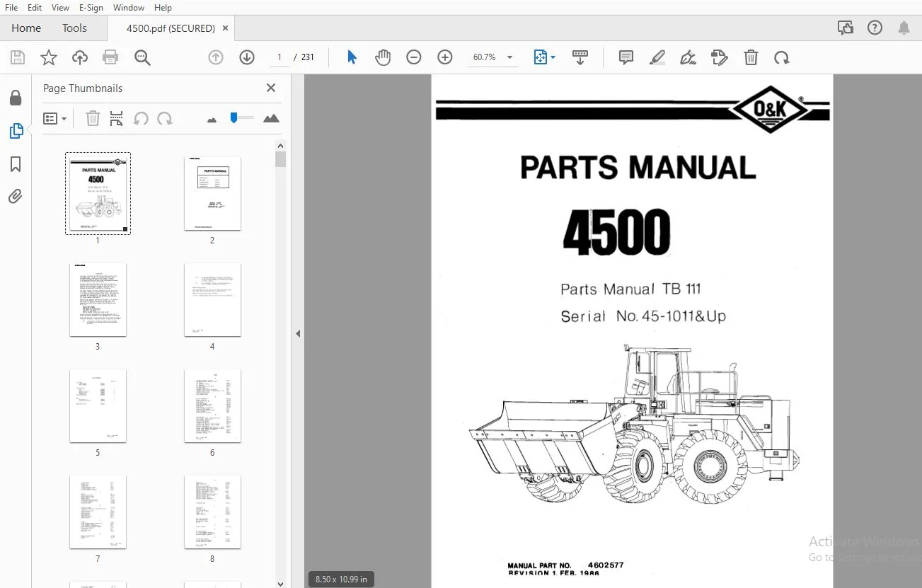Open the Page Thumbnails sidebar icon

[x=16, y=131]
